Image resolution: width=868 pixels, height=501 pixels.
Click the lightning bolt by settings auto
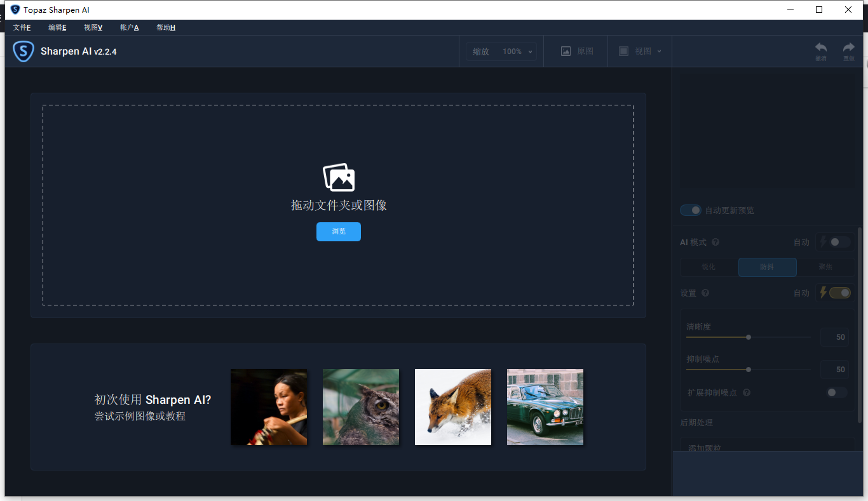(824, 293)
